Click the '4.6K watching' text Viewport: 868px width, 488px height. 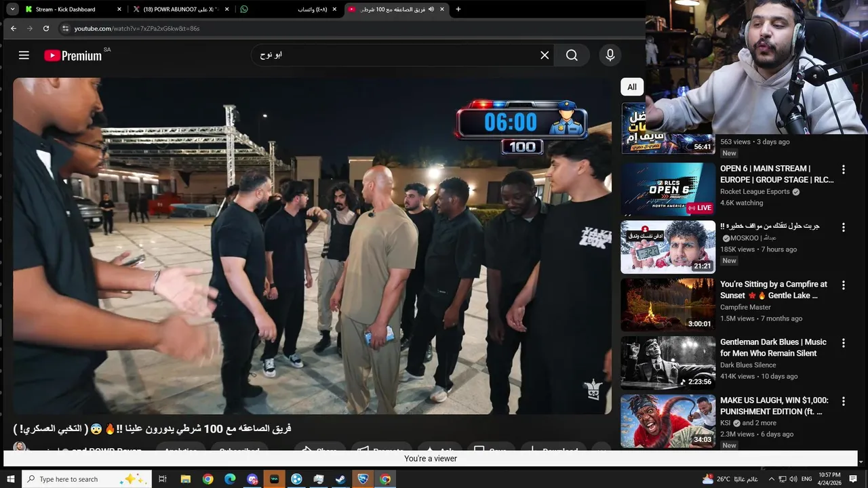pos(742,203)
